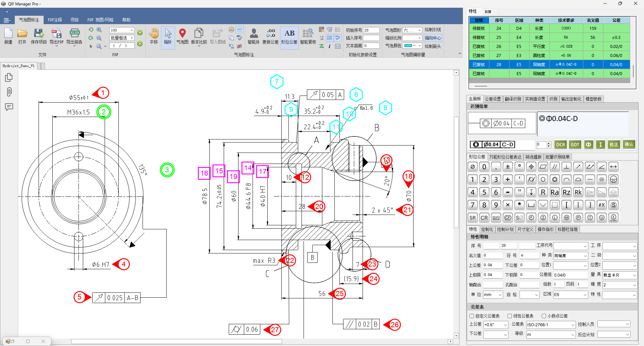Export the XLSX report via 导出报告
The width and height of the screenshot is (644, 346).
tap(74, 36)
